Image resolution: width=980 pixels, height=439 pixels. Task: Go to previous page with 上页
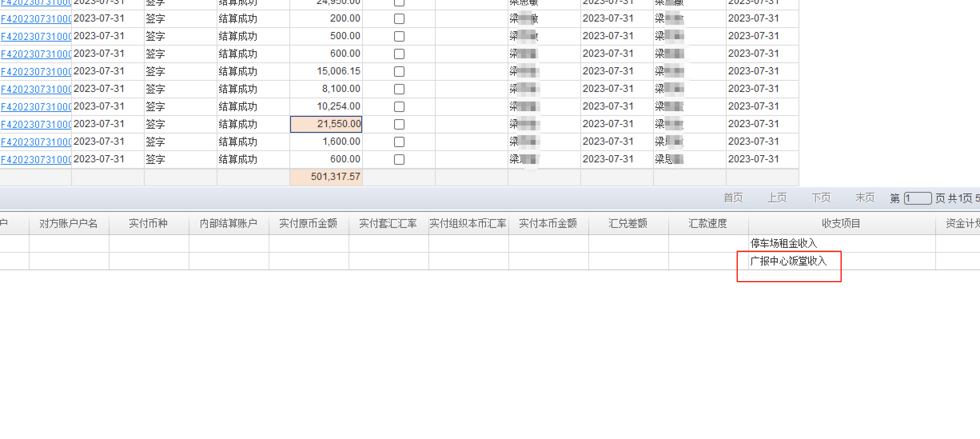coord(777,198)
